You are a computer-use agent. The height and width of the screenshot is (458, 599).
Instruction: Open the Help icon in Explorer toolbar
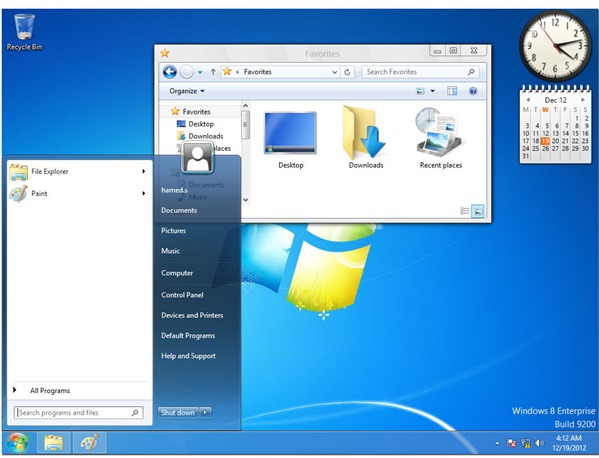[473, 91]
